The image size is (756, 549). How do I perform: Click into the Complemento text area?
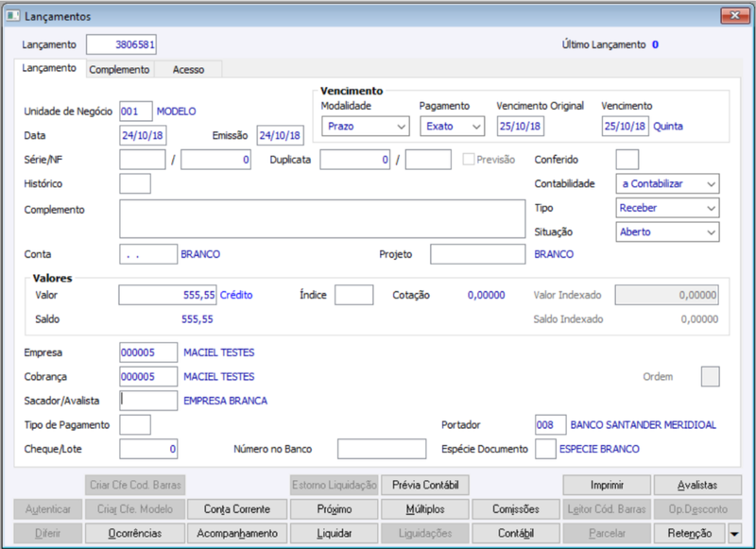322,219
